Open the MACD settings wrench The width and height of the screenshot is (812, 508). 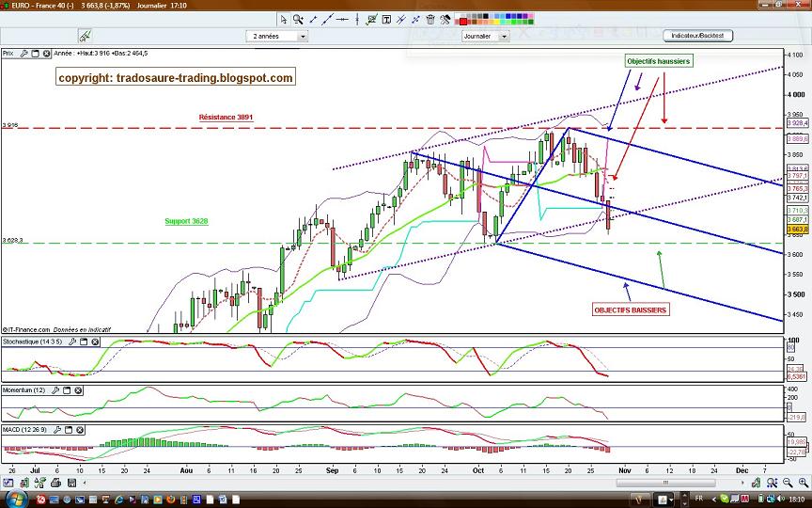click(x=57, y=430)
